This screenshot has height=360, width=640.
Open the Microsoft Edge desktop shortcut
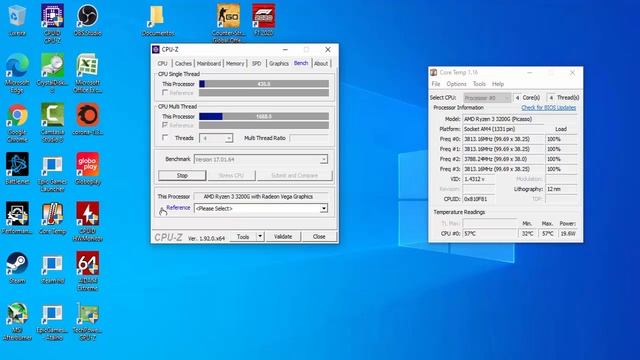pos(17,73)
